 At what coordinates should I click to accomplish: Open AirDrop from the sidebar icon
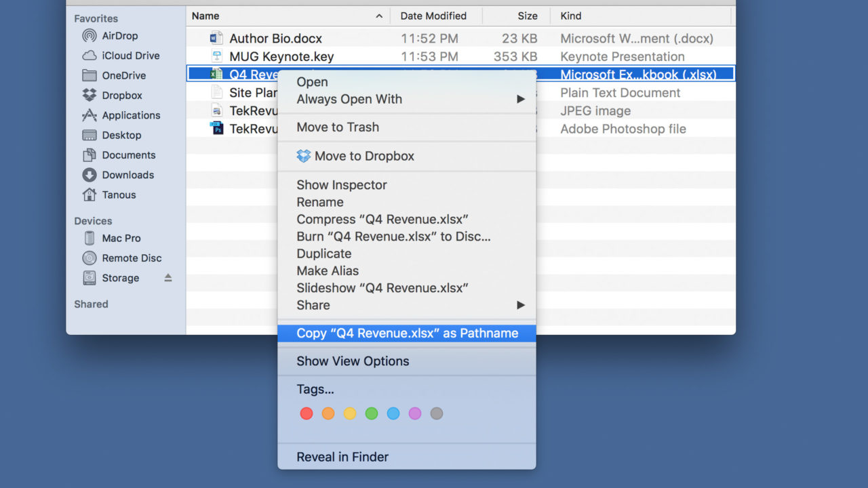pos(90,36)
